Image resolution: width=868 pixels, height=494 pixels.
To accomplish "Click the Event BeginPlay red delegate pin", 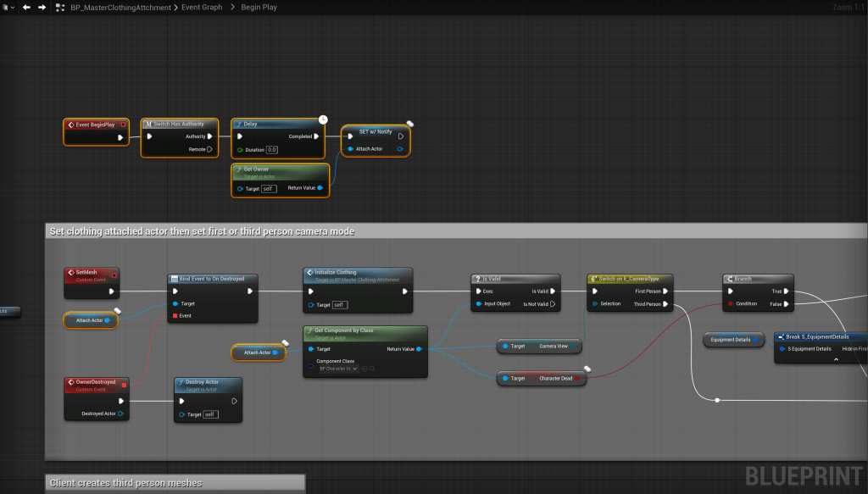I will tap(124, 125).
